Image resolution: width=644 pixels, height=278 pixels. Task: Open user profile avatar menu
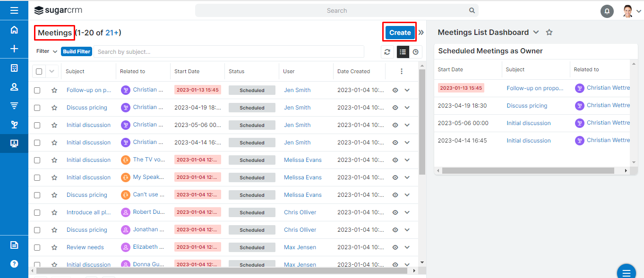(628, 11)
